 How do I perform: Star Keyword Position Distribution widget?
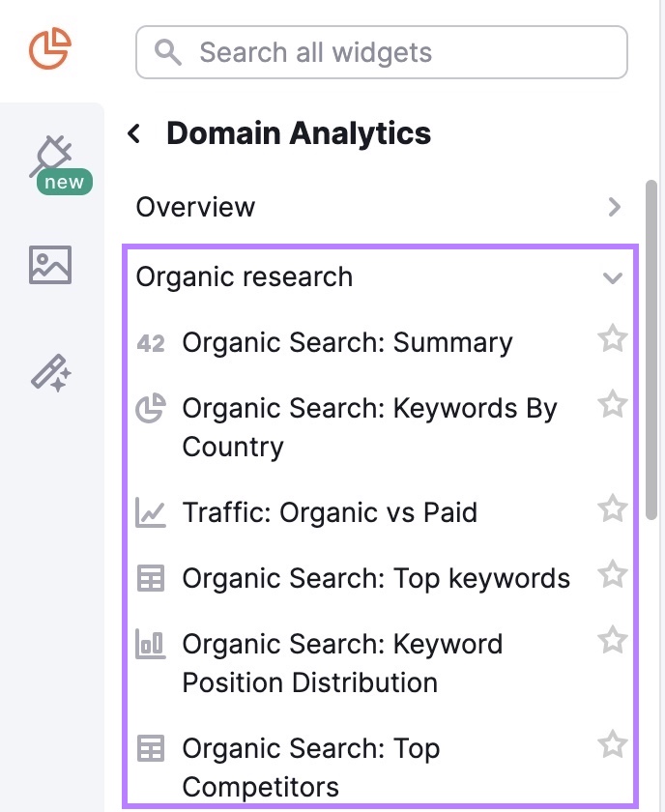tap(613, 639)
